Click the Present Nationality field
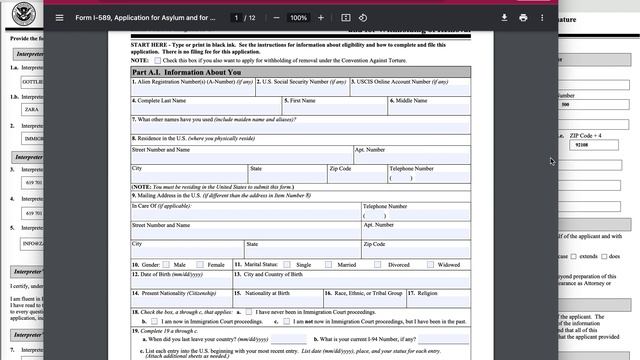The image size is (640, 360). (x=182, y=302)
